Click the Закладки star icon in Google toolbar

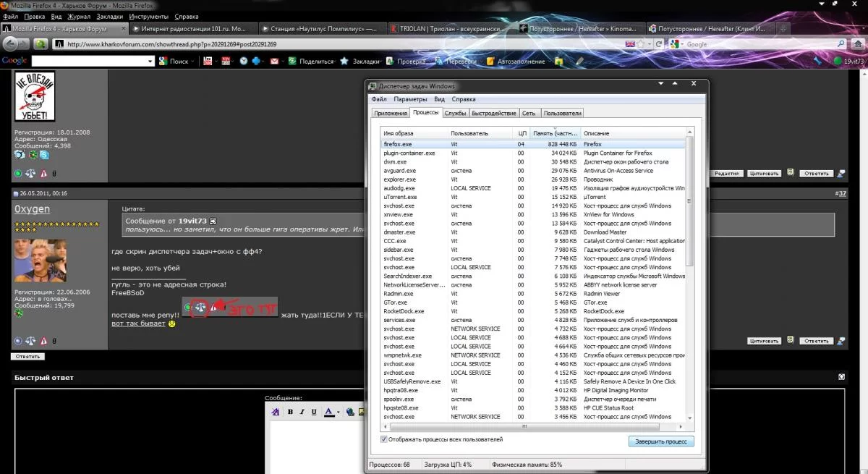coord(344,62)
